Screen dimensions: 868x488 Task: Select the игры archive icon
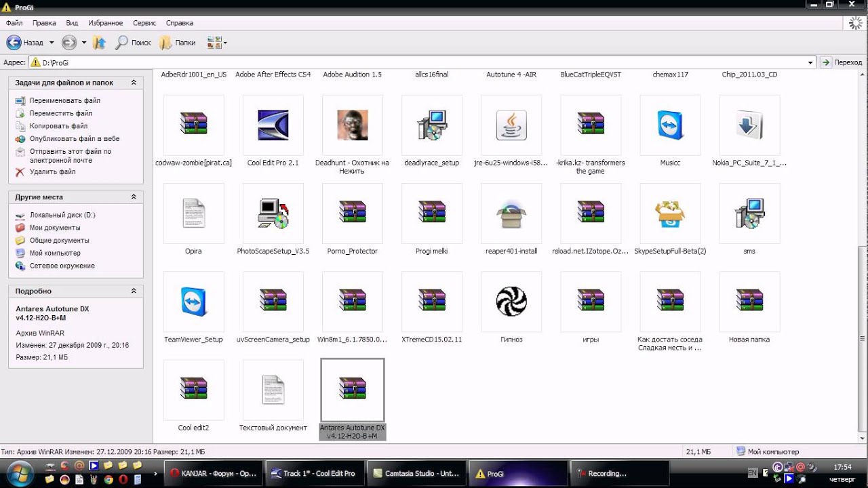[591, 302]
